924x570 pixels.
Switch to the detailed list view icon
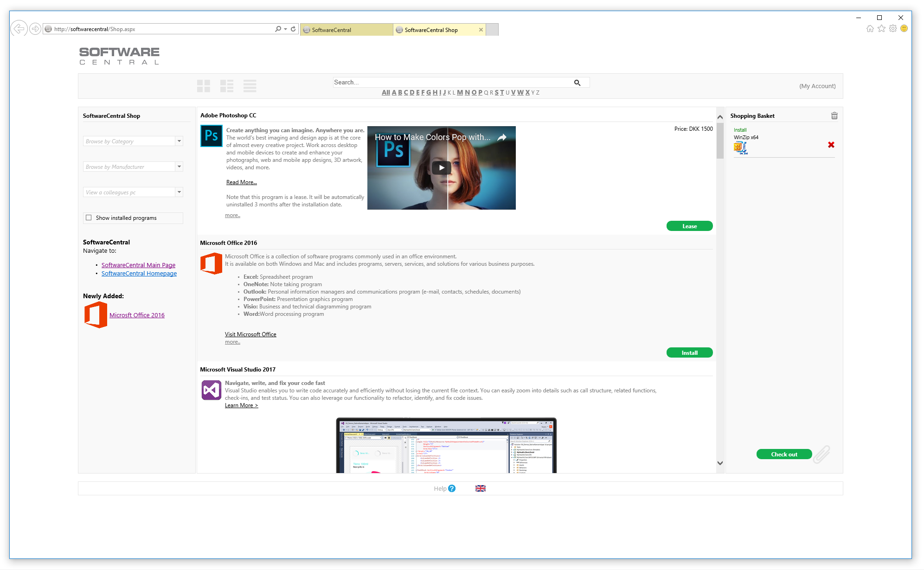coord(250,86)
